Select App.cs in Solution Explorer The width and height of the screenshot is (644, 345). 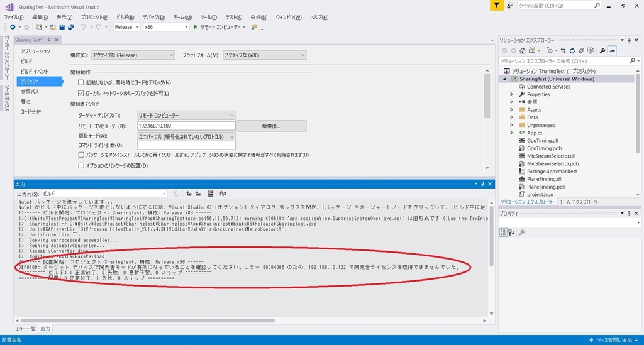pyautogui.click(x=535, y=133)
